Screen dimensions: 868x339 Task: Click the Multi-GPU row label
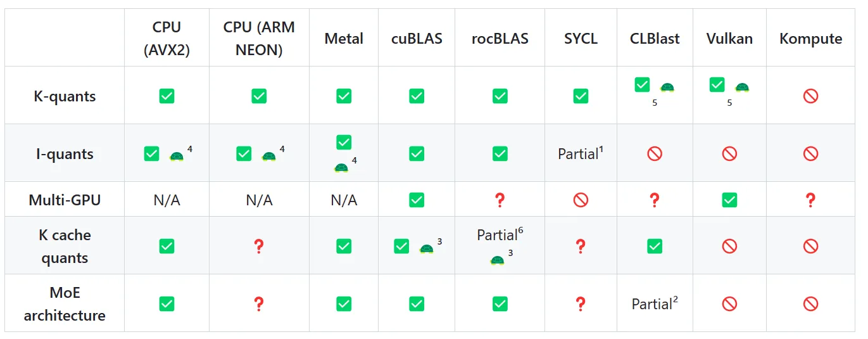(x=65, y=200)
